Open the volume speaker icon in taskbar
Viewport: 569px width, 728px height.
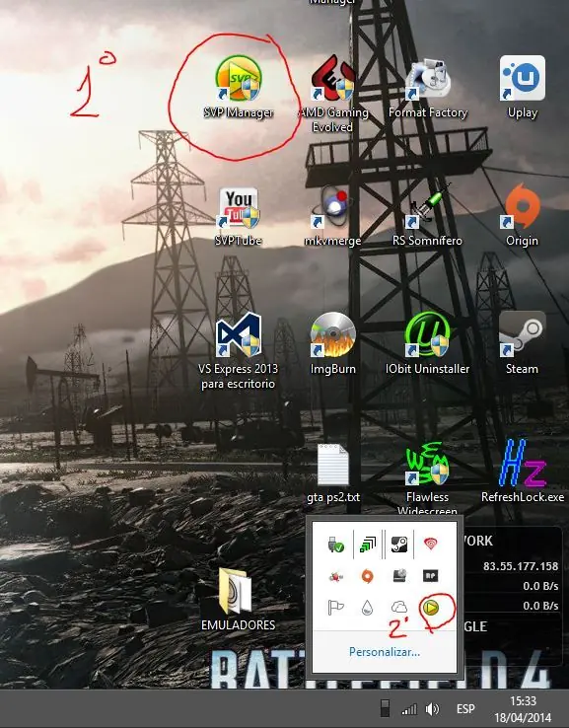[433, 709]
